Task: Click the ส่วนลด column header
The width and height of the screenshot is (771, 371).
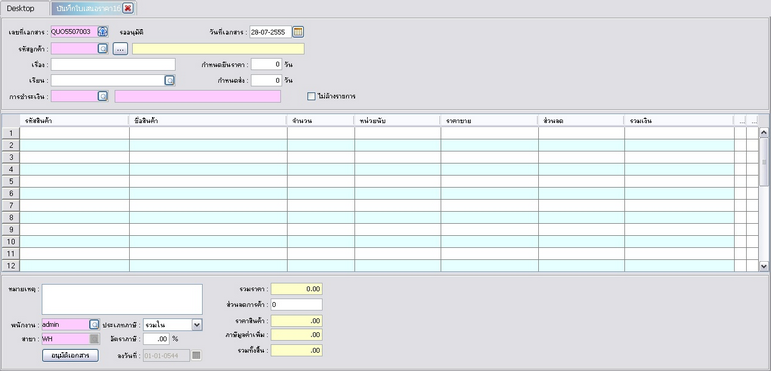Action: [x=581, y=120]
